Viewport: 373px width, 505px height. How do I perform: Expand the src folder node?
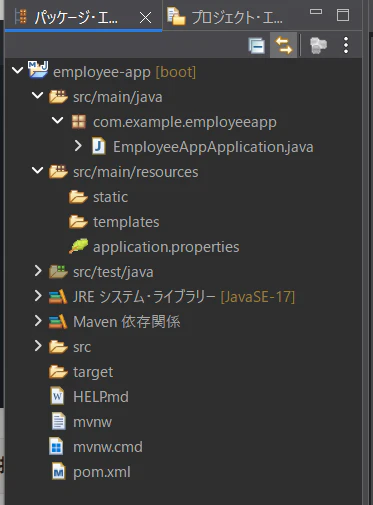[x=38, y=346]
